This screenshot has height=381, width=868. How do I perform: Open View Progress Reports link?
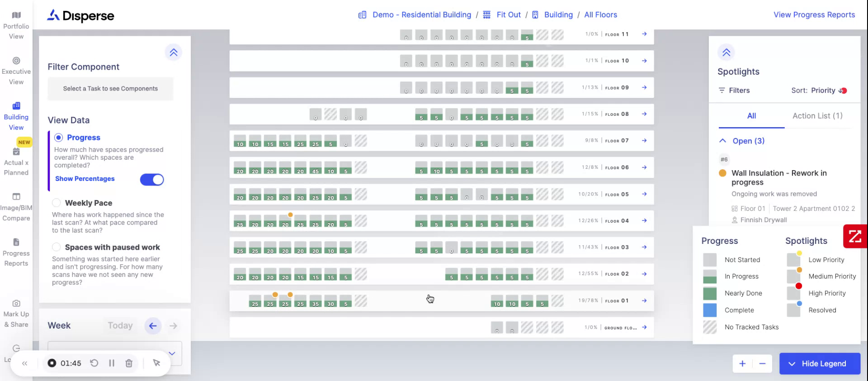tap(814, 14)
